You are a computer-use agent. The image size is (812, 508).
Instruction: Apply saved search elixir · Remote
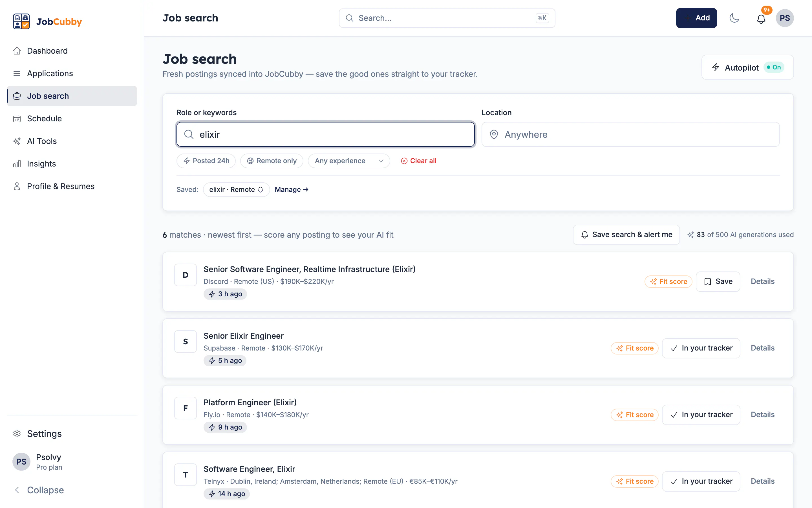click(x=236, y=189)
